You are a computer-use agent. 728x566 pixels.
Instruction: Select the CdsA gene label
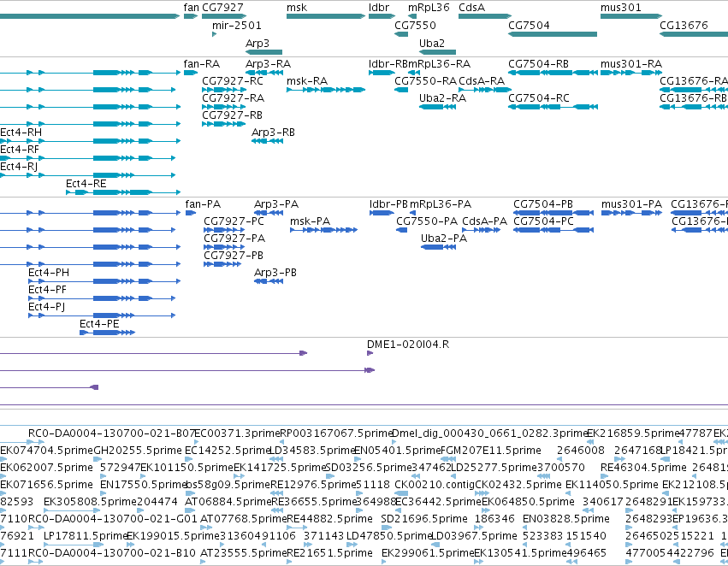coord(471,8)
